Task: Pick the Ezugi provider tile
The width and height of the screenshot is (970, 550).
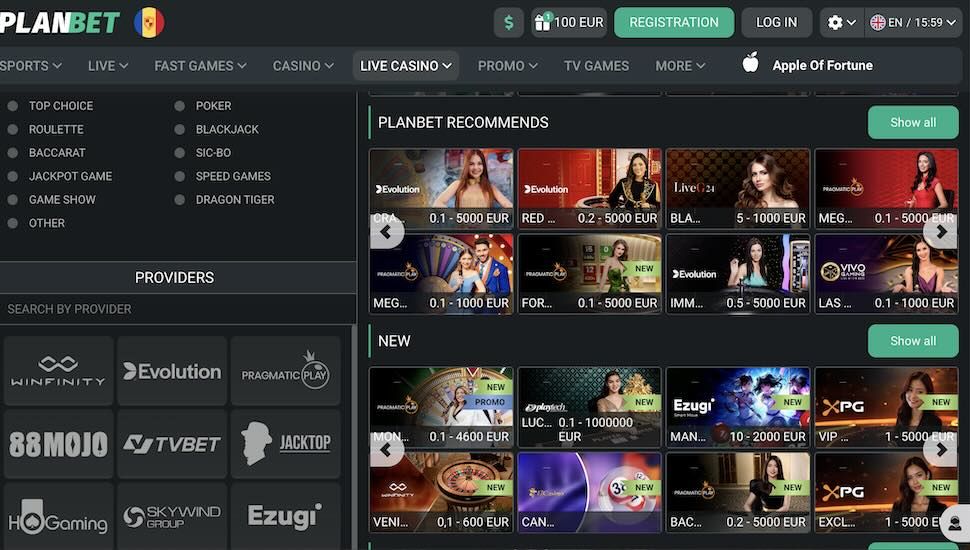Action: click(x=286, y=517)
